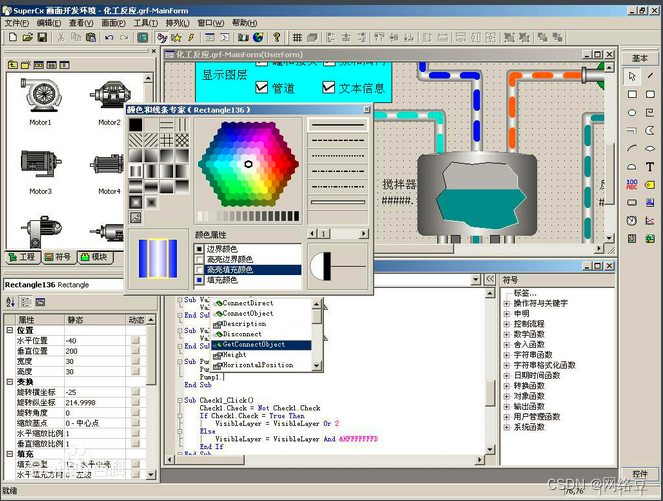Click the yellow help question mark icon

point(277,38)
